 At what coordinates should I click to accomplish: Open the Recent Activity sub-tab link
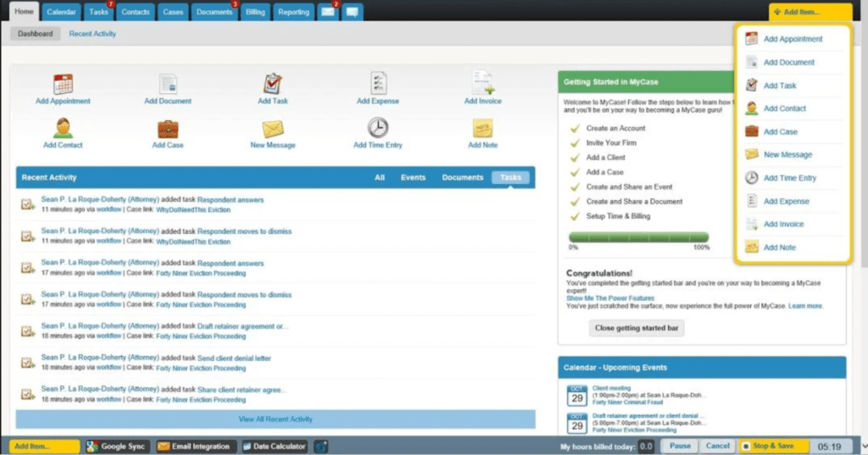click(x=92, y=34)
